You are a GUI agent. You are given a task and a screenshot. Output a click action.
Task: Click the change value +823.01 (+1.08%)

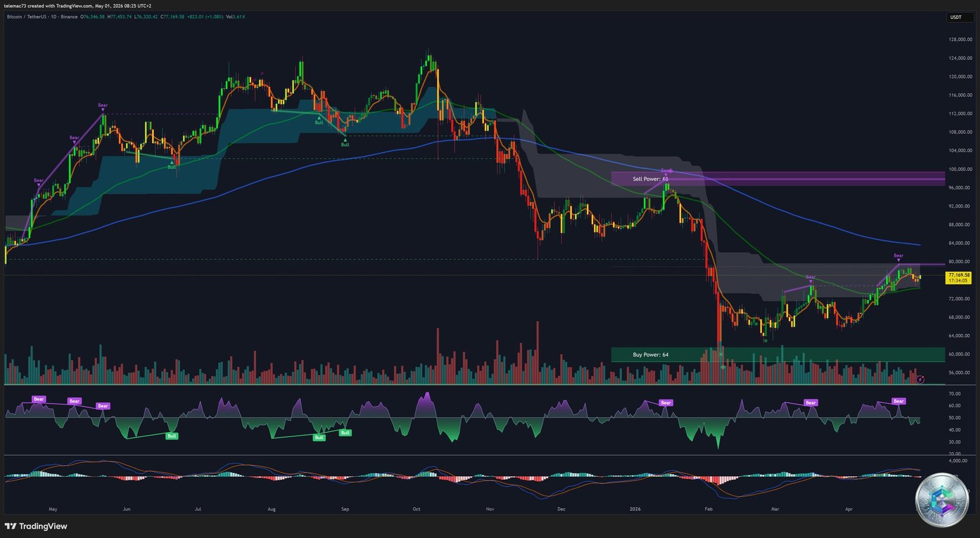(x=205, y=17)
